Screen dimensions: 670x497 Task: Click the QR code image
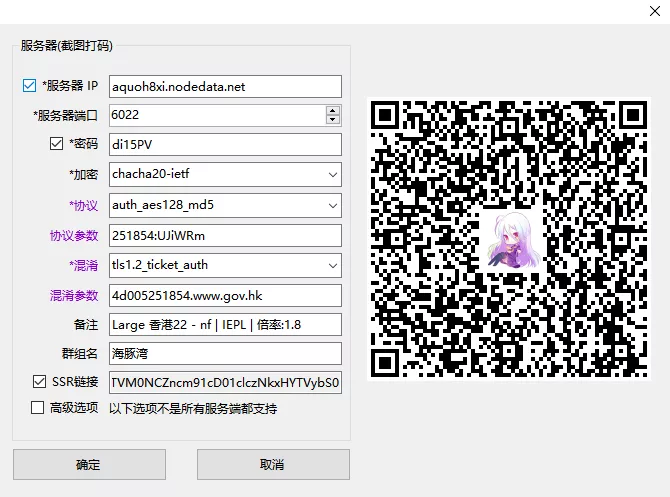click(509, 239)
